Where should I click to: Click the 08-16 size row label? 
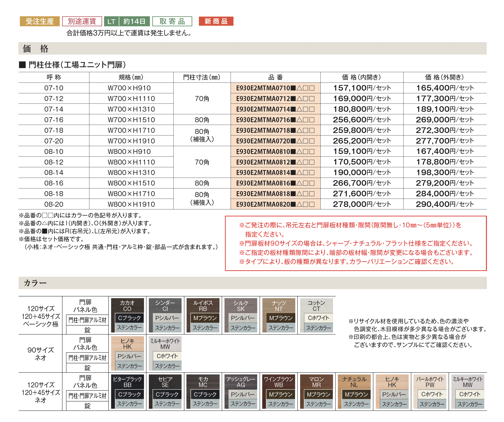tap(54, 183)
